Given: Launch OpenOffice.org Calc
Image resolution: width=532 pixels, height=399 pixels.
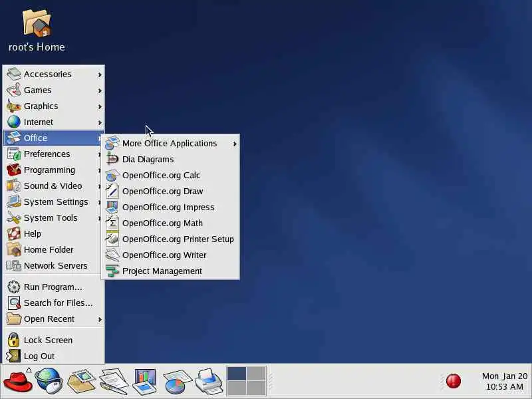Looking at the screenshot, I should click(x=171, y=175).
